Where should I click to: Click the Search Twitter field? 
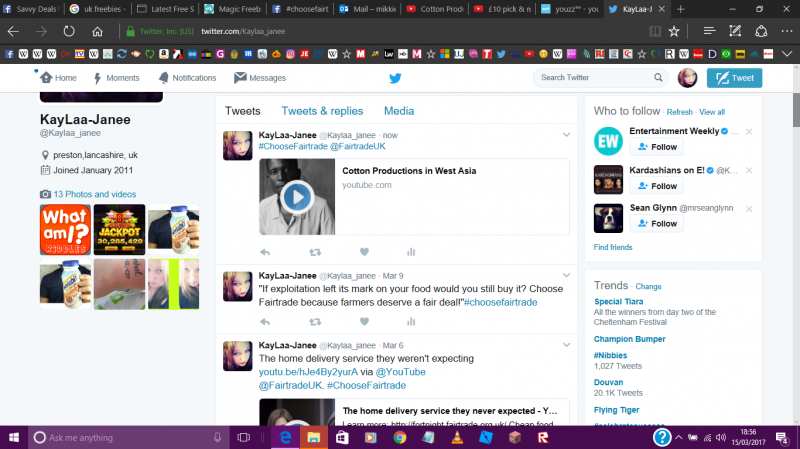pyautogui.click(x=601, y=78)
